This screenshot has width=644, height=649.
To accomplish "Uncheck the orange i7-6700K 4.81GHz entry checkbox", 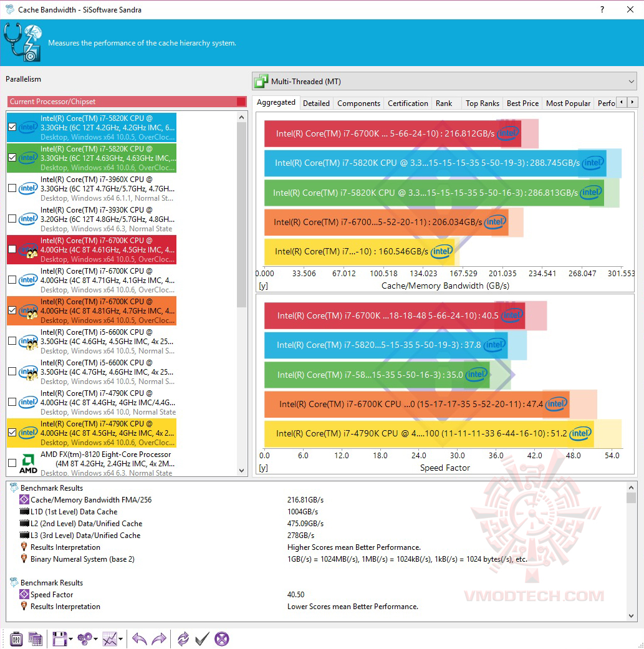I will 12,310.
